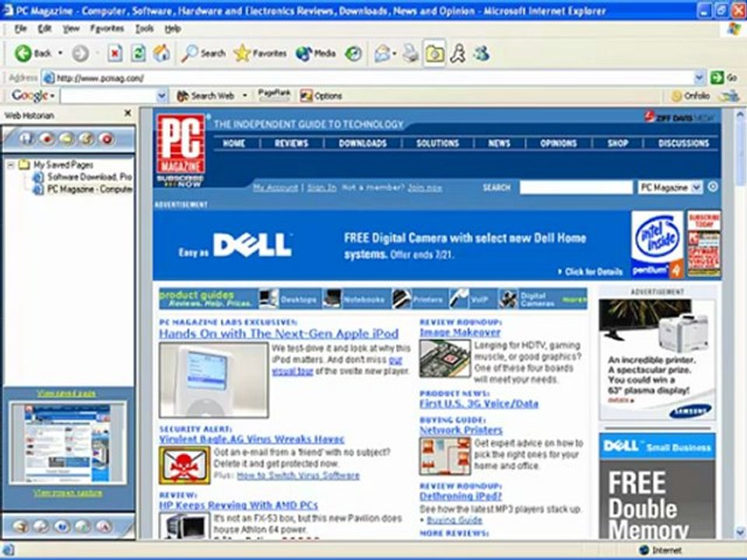Image resolution: width=747 pixels, height=560 pixels.
Task: Open the Tools menu
Action: pos(145,29)
